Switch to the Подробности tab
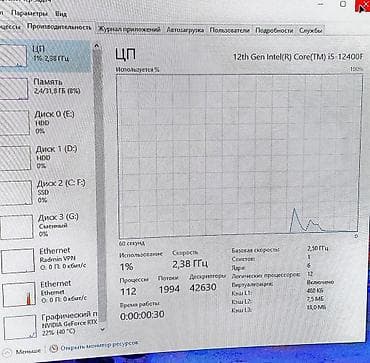 274,31
